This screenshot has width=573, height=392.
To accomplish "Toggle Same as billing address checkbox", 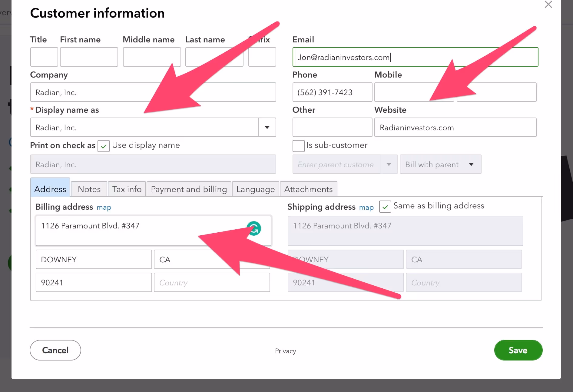I will [385, 207].
